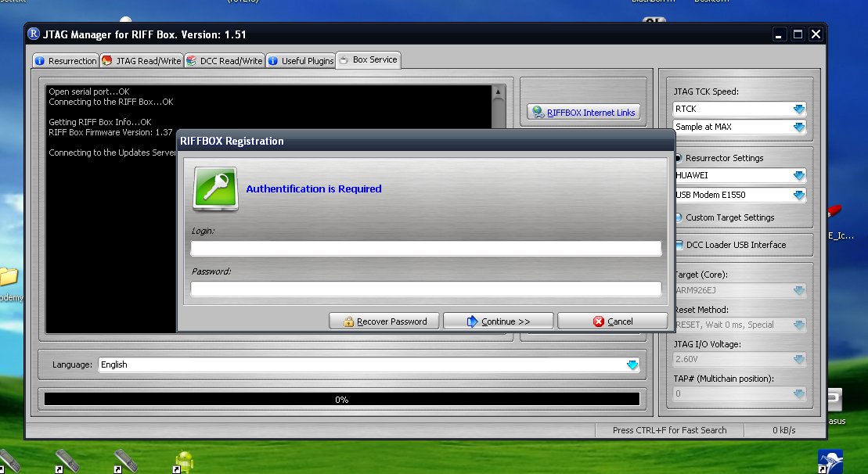Click the Recover Password button
This screenshot has width=868, height=474.
pos(384,321)
